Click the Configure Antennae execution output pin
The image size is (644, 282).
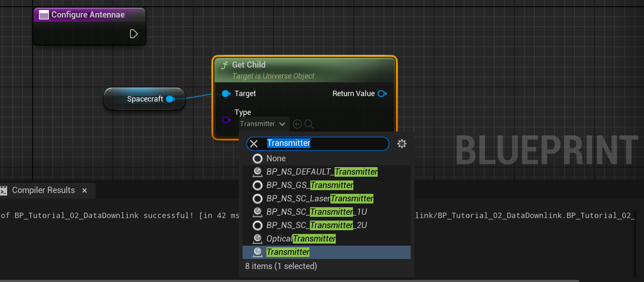(133, 34)
